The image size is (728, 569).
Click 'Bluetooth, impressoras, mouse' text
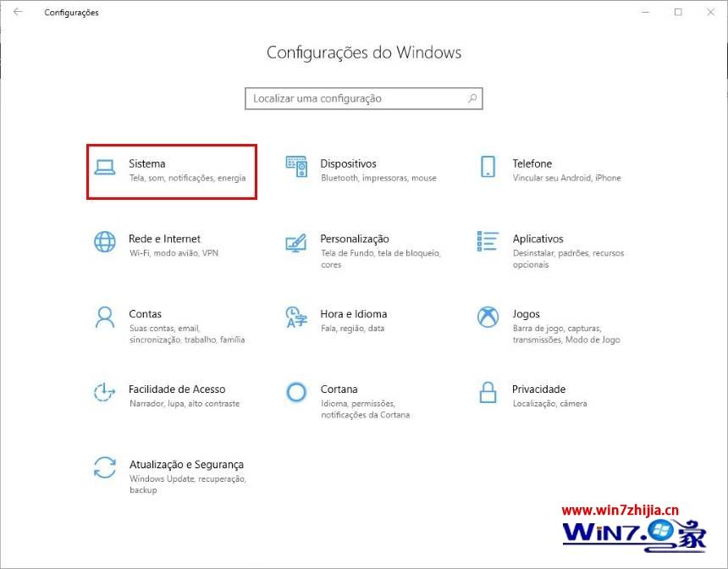[379, 178]
